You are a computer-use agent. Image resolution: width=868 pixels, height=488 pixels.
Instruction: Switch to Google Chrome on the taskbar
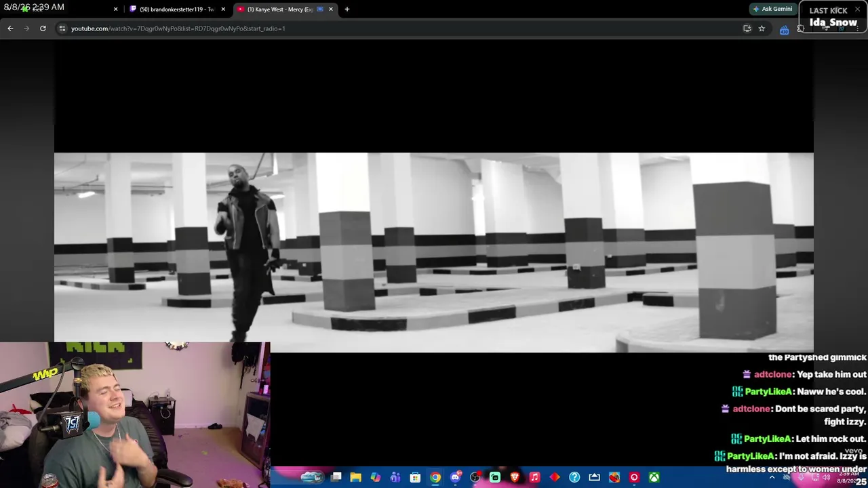point(435,477)
